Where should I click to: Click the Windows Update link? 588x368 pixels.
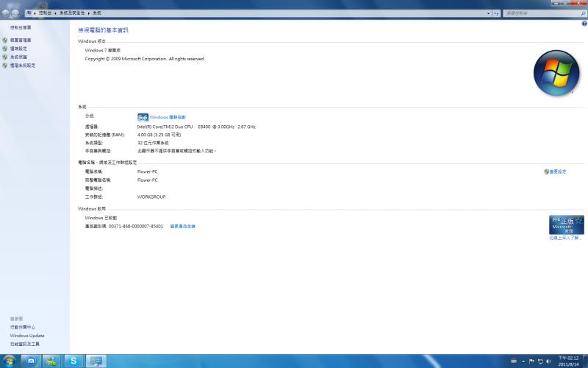pos(27,336)
